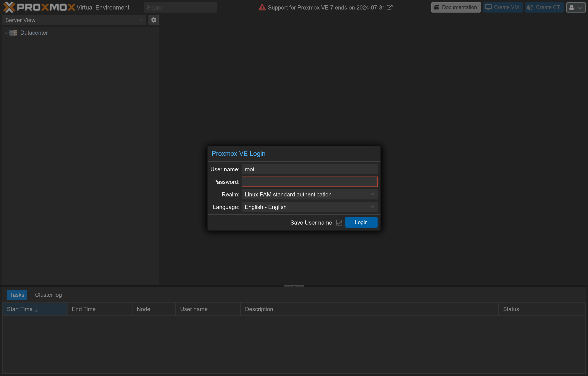The image size is (588, 376).
Task: Sort by Node column header
Action: 154,309
